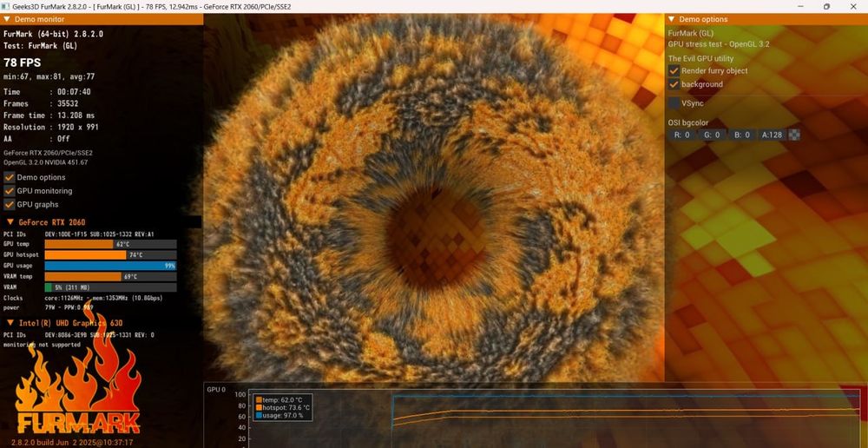Click the Time 00:07:40 row
868x448 pixels.
tap(47, 92)
